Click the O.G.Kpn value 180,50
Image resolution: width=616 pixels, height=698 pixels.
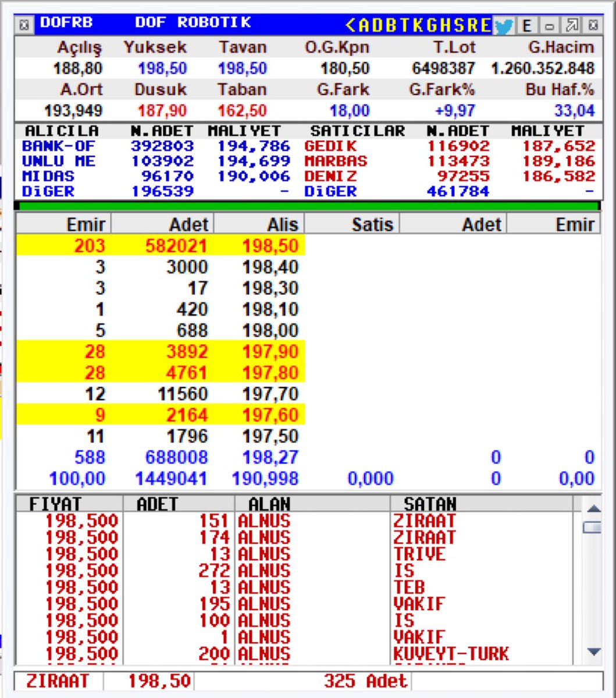pyautogui.click(x=345, y=69)
